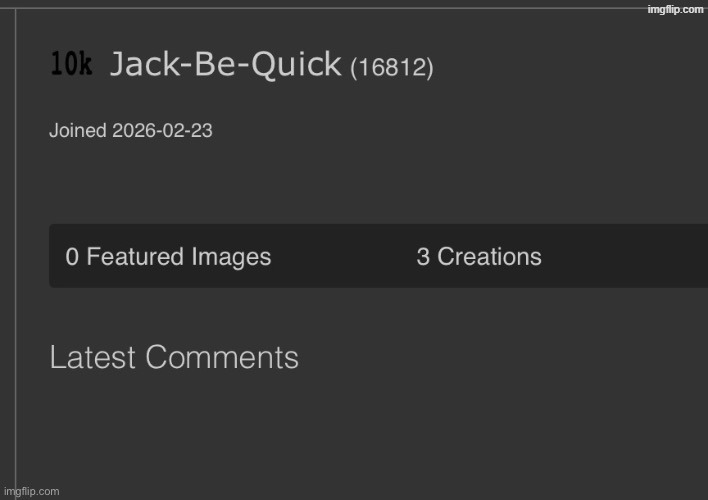
Task: Open the Jack-Be-Quick username link
Action: click(225, 65)
